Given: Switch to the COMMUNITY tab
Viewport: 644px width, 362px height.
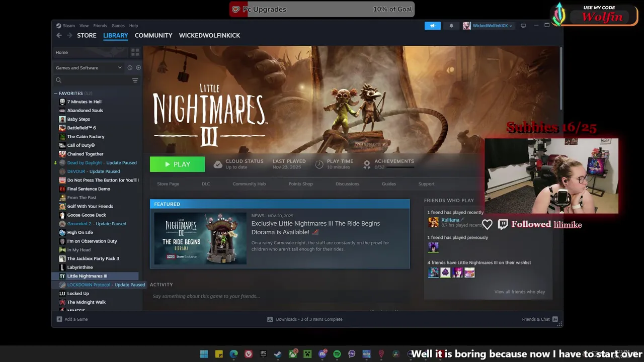Looking at the screenshot, I should tap(153, 35).
